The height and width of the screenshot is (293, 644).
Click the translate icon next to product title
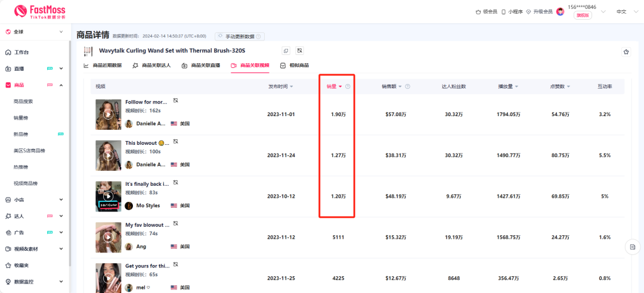click(299, 51)
